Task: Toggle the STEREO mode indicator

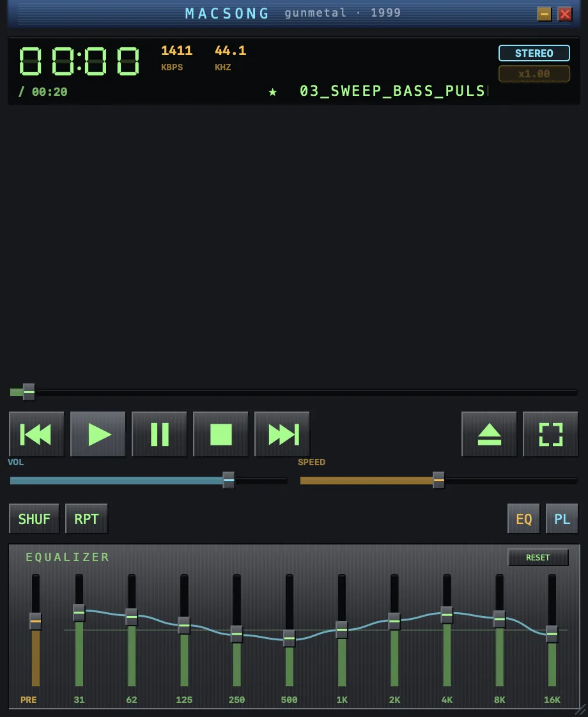Action: click(x=534, y=53)
